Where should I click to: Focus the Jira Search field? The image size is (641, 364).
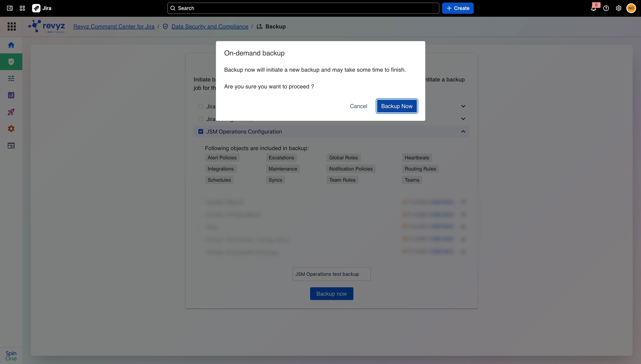click(303, 8)
